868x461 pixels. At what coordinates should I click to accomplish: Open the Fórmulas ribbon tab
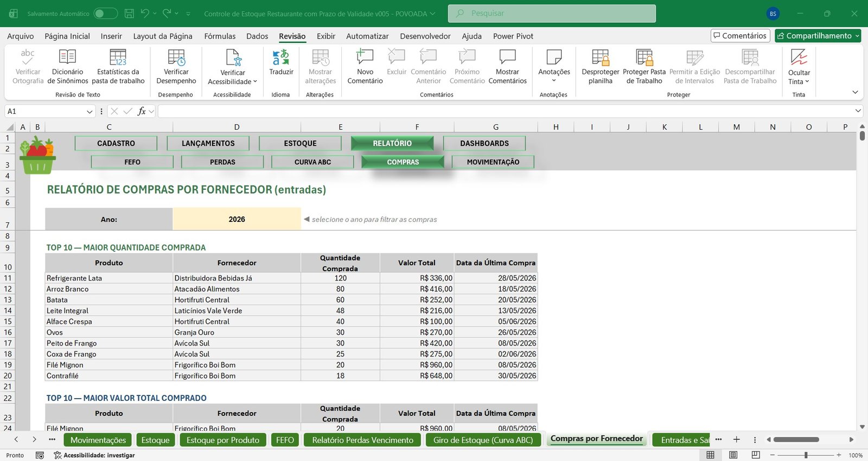point(220,36)
